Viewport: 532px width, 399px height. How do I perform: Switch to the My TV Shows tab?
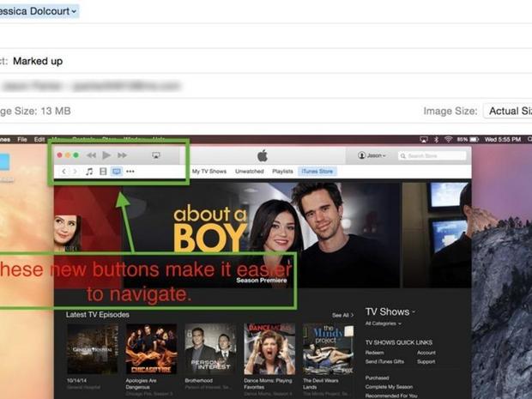click(x=209, y=172)
